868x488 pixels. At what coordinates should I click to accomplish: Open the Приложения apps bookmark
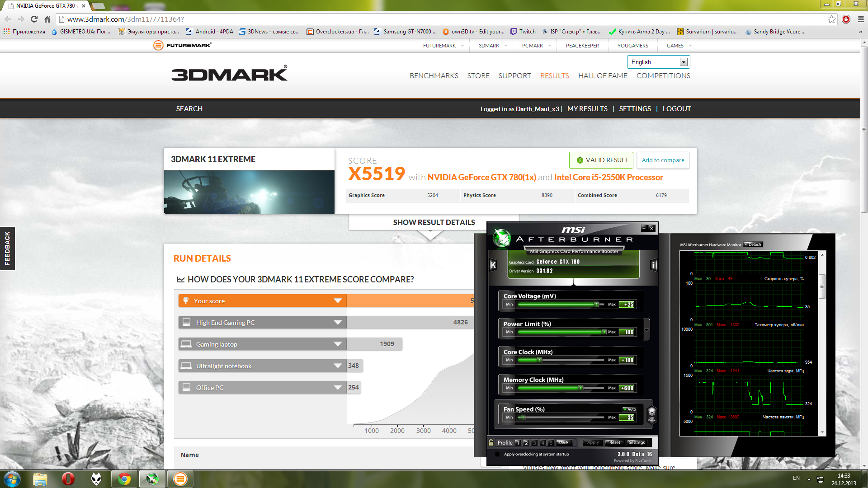pos(24,32)
